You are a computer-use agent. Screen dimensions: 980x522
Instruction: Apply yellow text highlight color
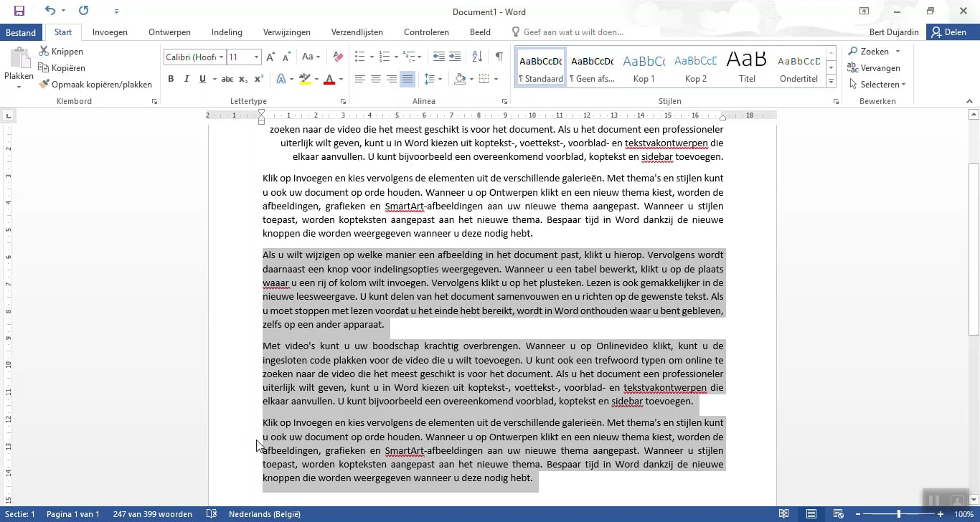click(x=305, y=79)
